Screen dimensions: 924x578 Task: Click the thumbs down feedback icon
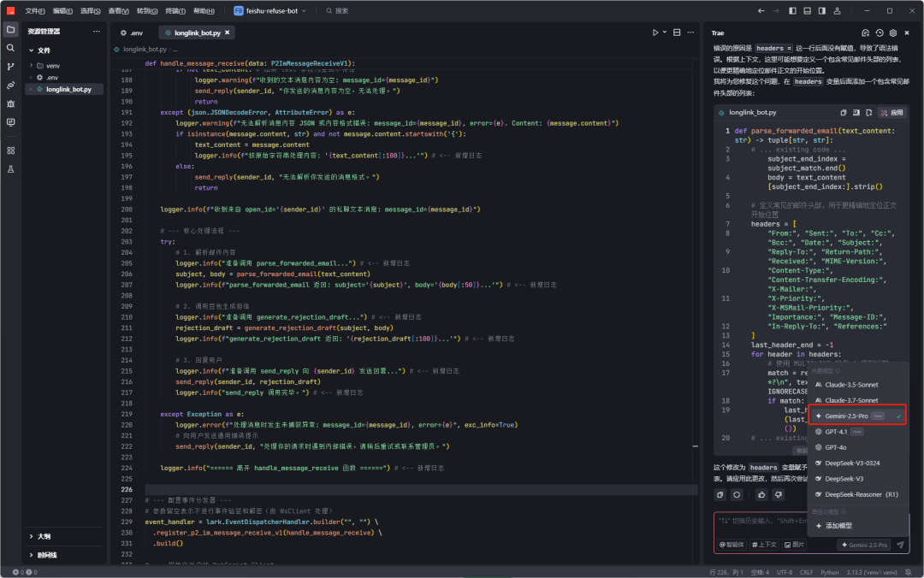[778, 494]
